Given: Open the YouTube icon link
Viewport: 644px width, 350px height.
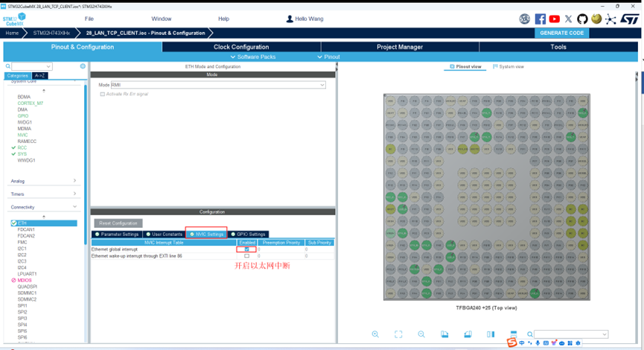Looking at the screenshot, I should [555, 19].
